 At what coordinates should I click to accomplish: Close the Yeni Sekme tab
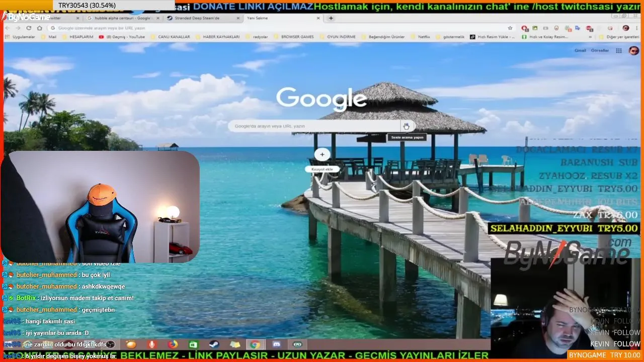[x=318, y=18]
